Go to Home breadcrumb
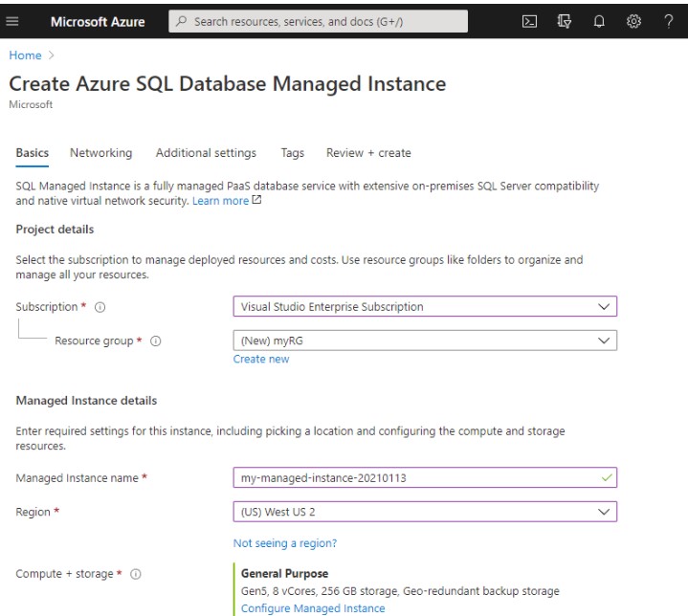The width and height of the screenshot is (688, 616). (25, 55)
